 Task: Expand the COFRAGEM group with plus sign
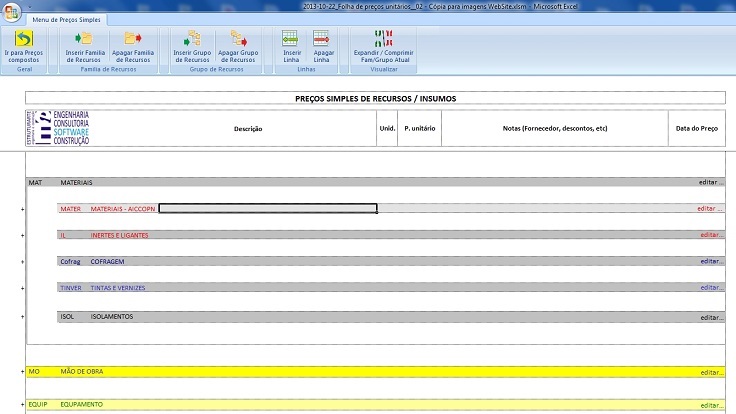click(x=22, y=261)
